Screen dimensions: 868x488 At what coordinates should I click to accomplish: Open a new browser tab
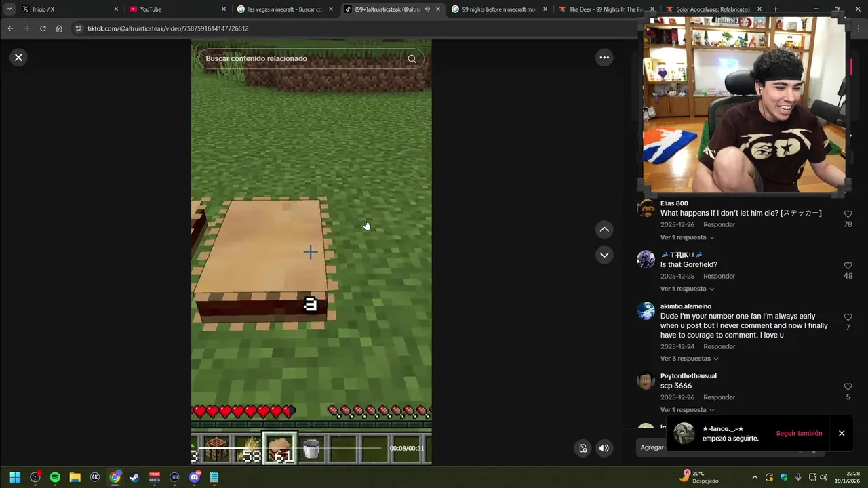pos(776,9)
